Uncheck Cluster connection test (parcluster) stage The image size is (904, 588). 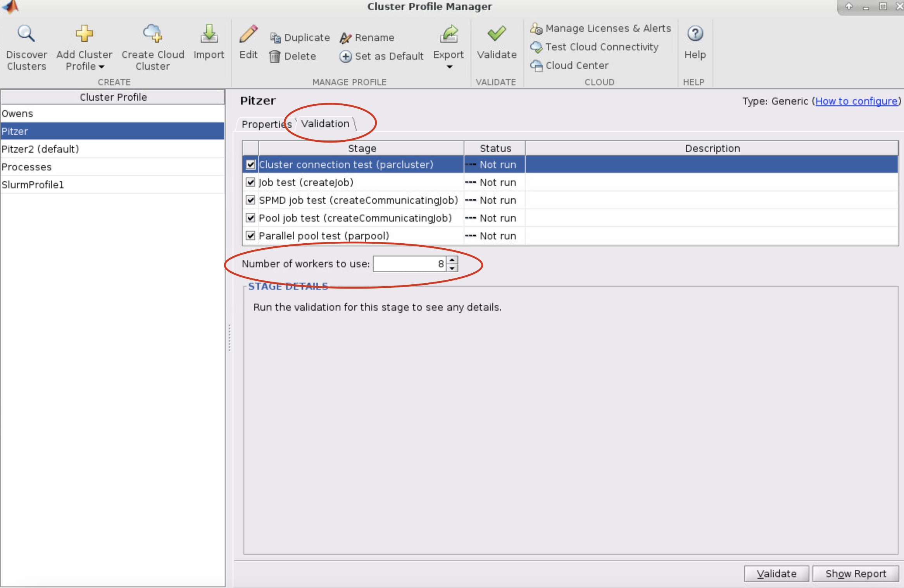250,165
